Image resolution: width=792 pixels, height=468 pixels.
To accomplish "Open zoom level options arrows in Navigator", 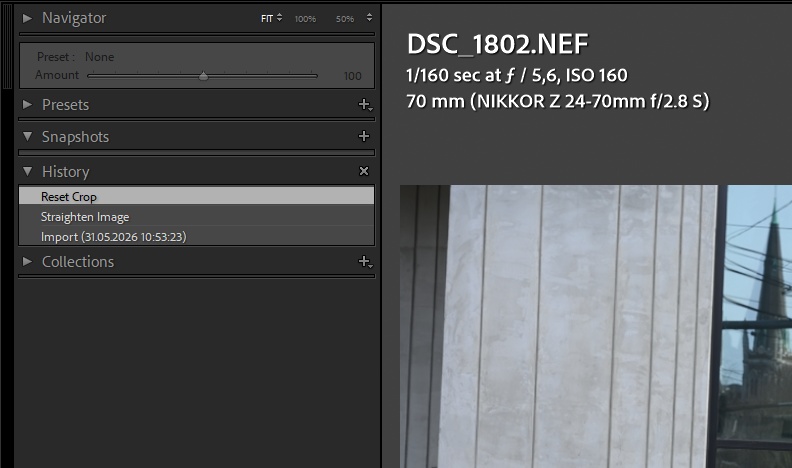I will point(369,18).
